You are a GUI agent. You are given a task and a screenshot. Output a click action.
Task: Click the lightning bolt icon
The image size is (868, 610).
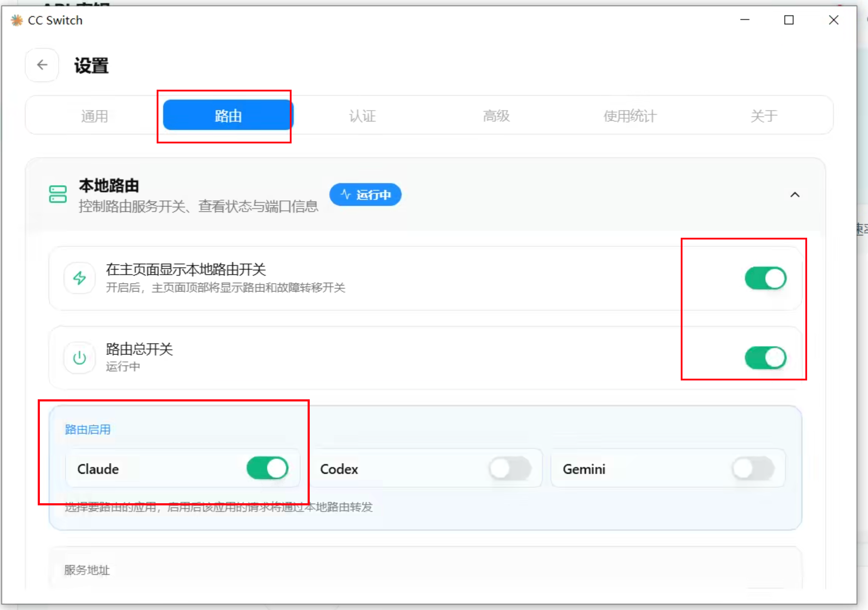[x=79, y=278]
